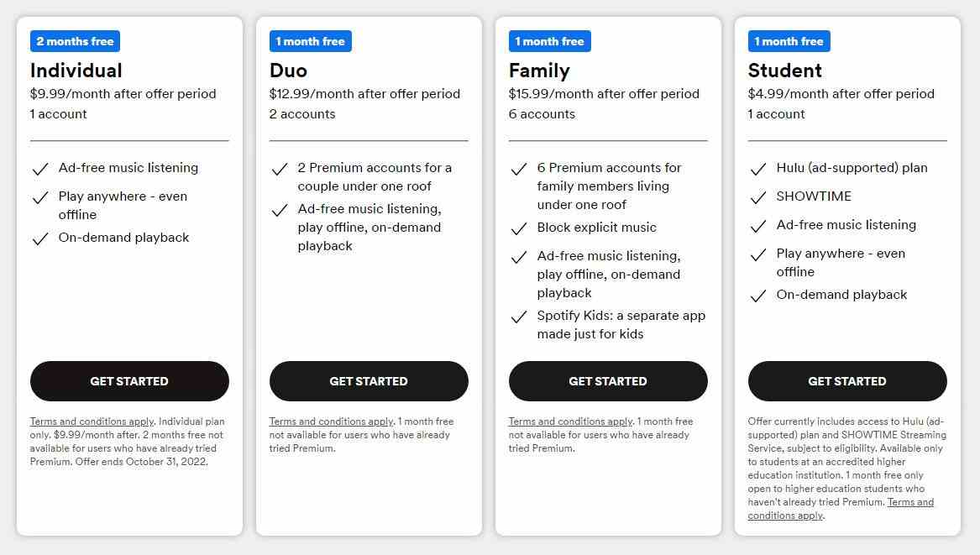Choose GET STARTED under the Student plan
The image size is (980, 555).
847,380
